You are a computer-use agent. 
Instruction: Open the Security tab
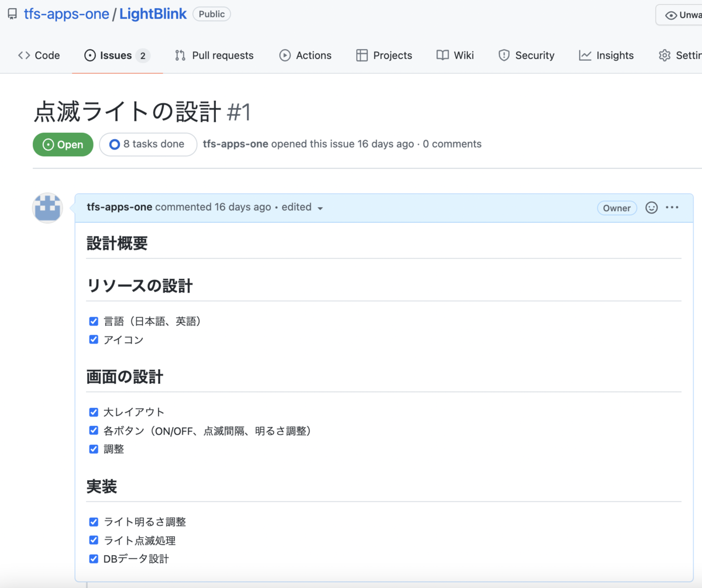pos(526,56)
